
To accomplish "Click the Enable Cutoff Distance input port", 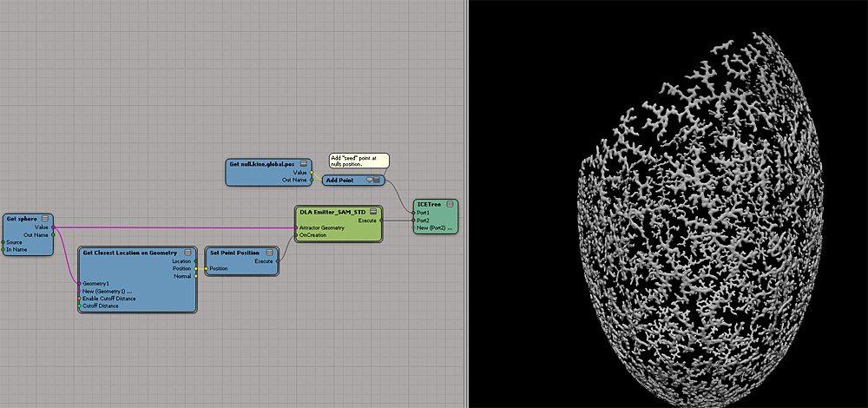I will pos(79,298).
